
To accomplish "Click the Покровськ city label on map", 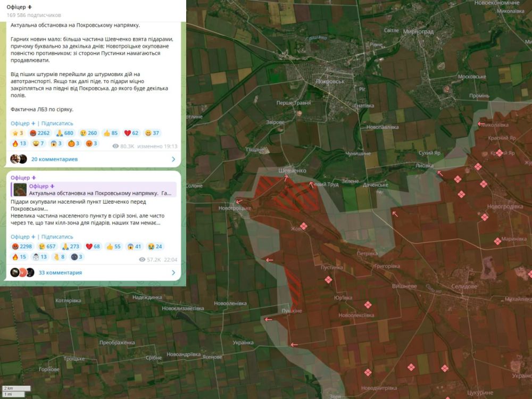I will pyautogui.click(x=330, y=81).
